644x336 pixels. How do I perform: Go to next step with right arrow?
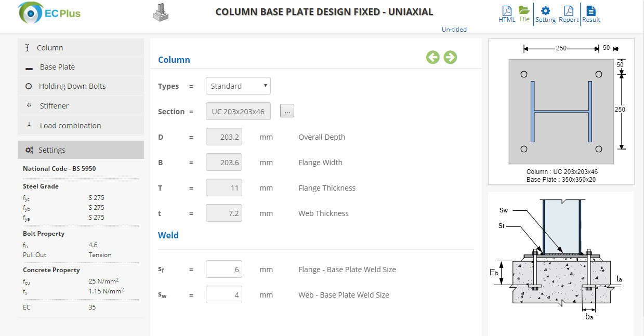[x=450, y=57]
